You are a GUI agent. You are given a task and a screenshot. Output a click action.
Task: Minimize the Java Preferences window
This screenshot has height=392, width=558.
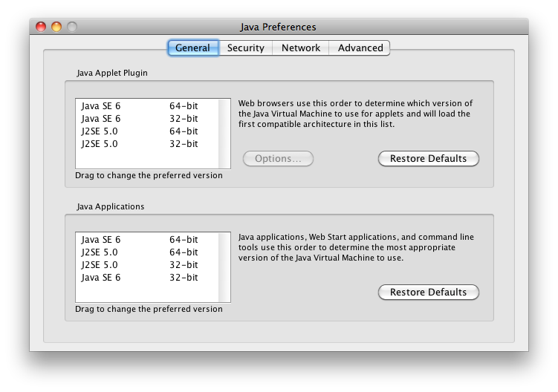coord(56,27)
